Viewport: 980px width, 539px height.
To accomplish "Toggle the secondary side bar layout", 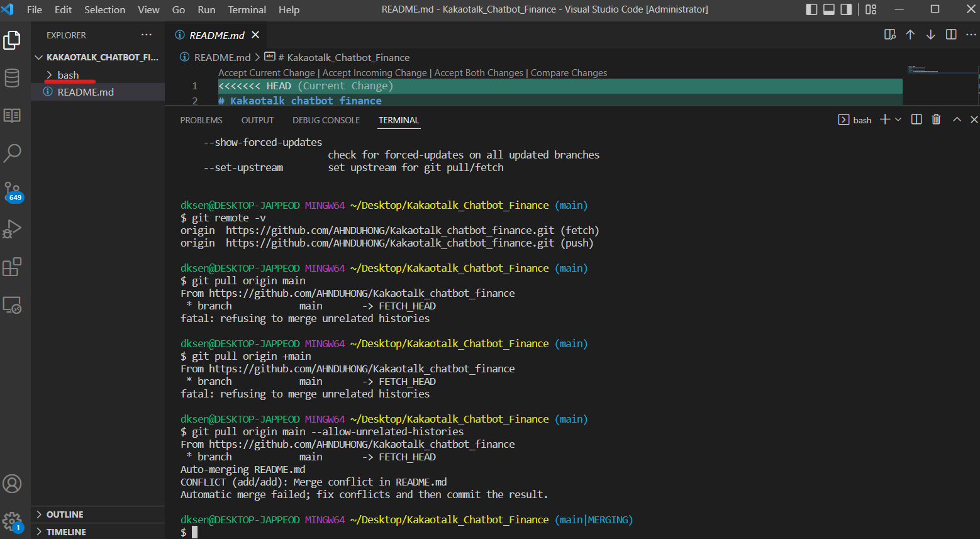I will pyautogui.click(x=847, y=9).
